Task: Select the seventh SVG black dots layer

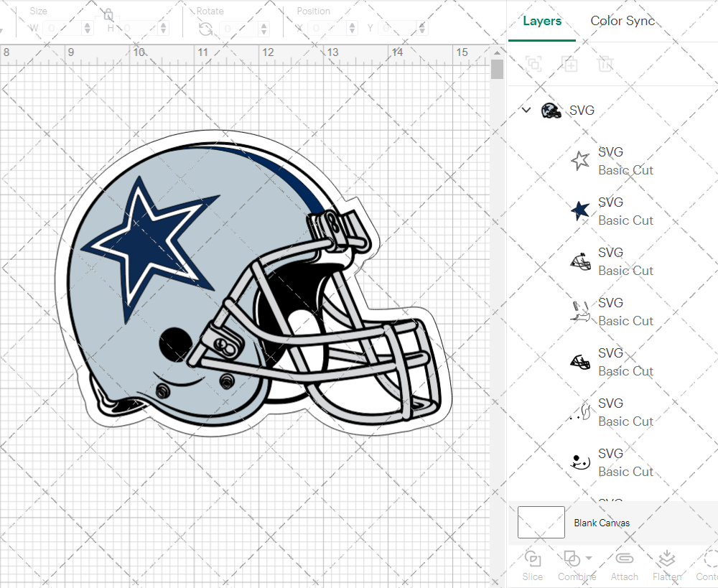Action: click(x=612, y=462)
